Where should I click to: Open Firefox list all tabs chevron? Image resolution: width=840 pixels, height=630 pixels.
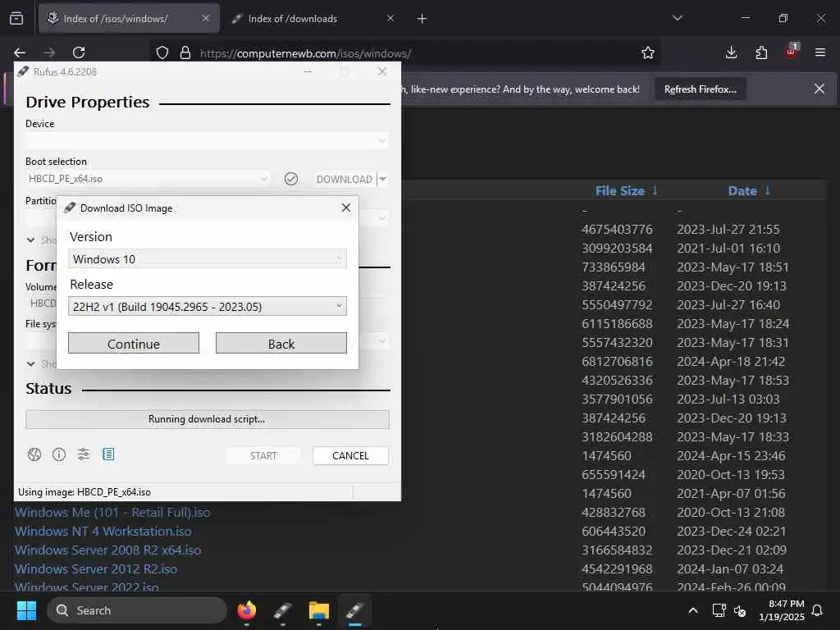[x=677, y=18]
